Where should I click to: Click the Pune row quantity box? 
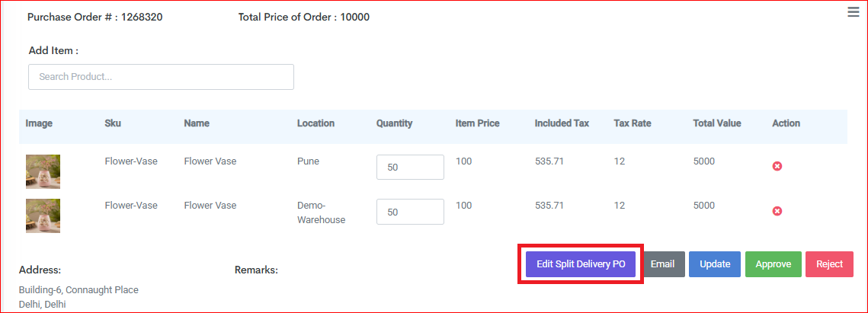point(410,167)
